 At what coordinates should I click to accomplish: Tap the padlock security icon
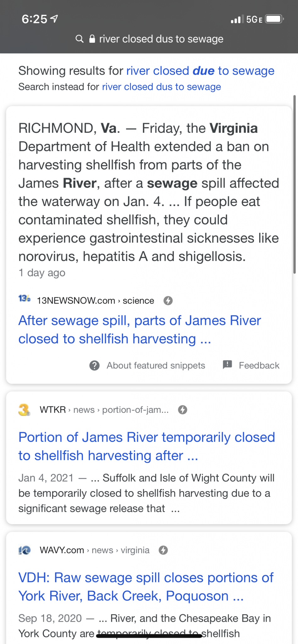92,39
